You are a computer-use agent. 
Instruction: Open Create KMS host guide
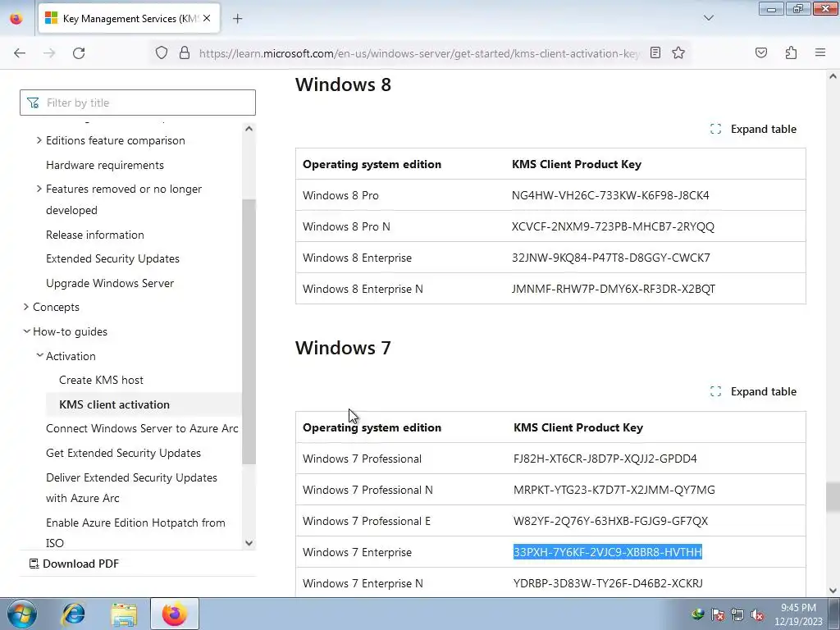tap(101, 380)
